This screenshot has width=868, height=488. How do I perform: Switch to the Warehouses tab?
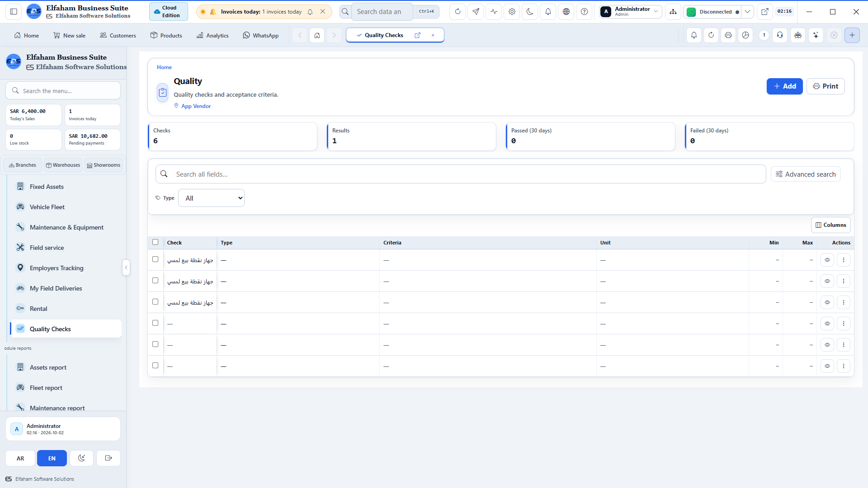tap(63, 165)
